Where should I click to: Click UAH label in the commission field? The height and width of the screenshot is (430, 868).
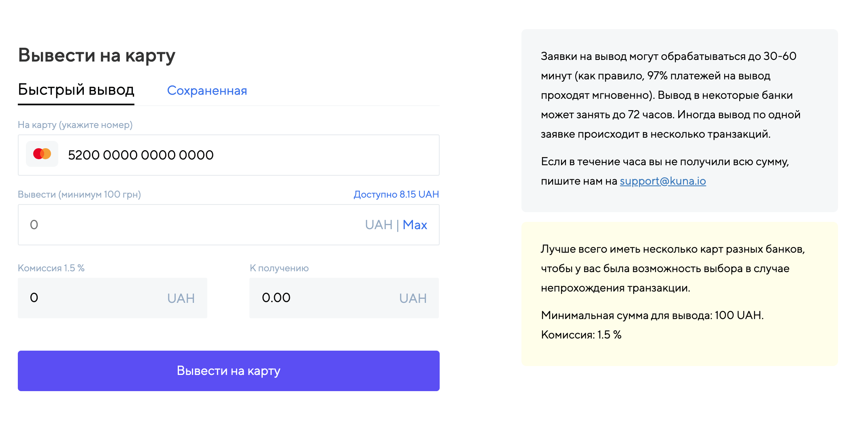pos(181,298)
